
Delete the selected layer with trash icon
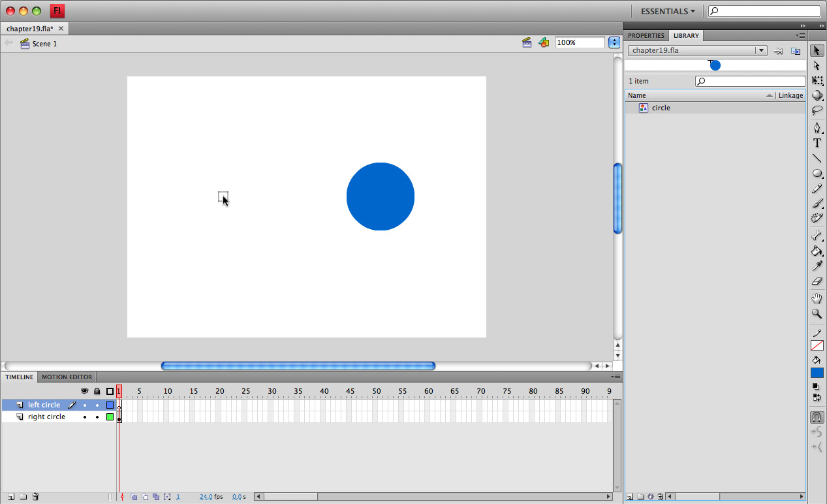pyautogui.click(x=35, y=497)
